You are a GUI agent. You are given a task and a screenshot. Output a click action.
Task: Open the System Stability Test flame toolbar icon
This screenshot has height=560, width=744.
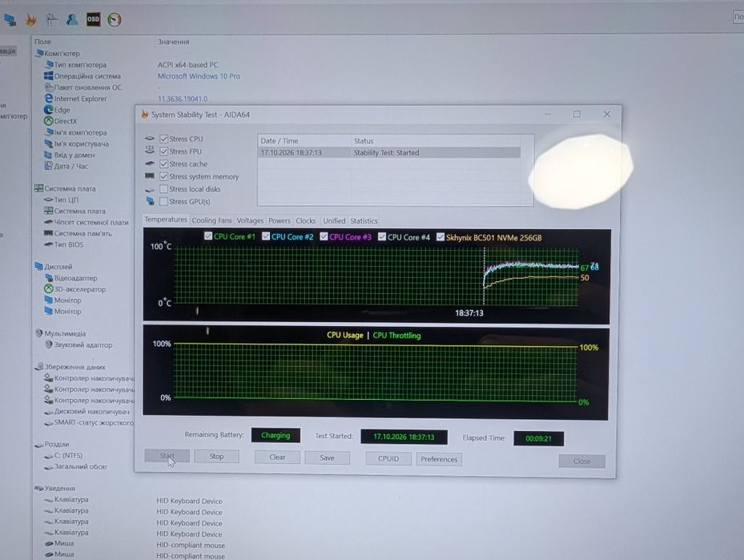(x=31, y=19)
